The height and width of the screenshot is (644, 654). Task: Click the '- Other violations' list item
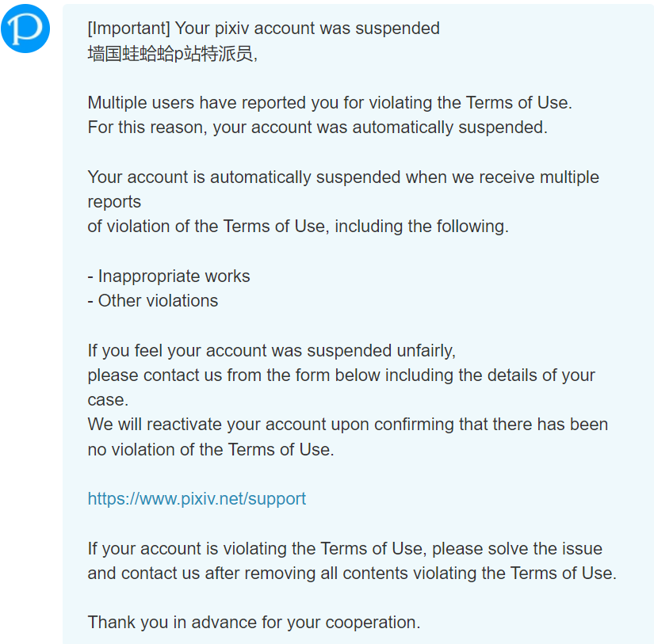(153, 300)
